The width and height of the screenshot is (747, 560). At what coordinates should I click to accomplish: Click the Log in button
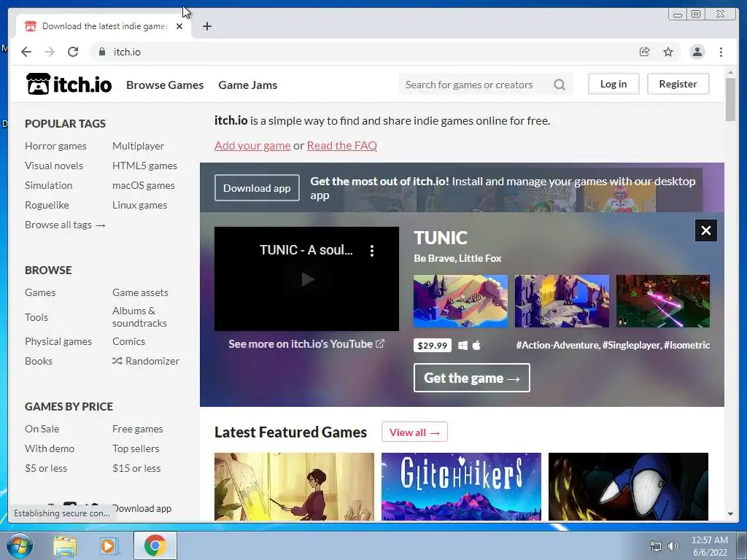[x=614, y=84]
